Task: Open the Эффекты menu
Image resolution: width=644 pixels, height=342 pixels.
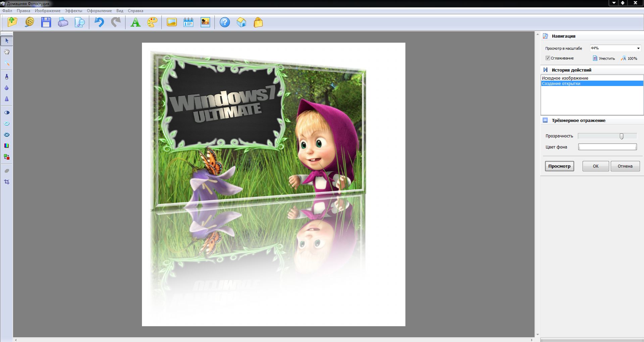Action: tap(73, 11)
